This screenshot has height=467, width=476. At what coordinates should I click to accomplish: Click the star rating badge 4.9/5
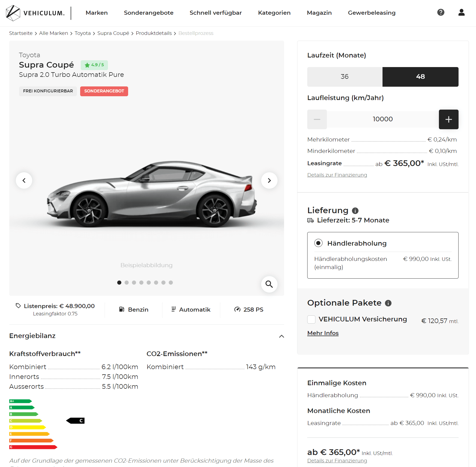coord(94,65)
